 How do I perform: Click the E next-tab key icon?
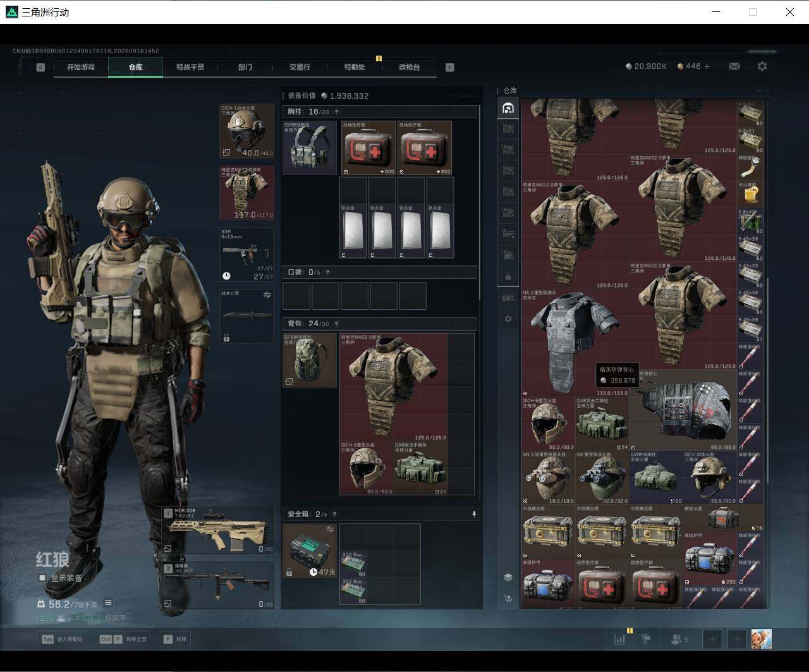[x=450, y=67]
